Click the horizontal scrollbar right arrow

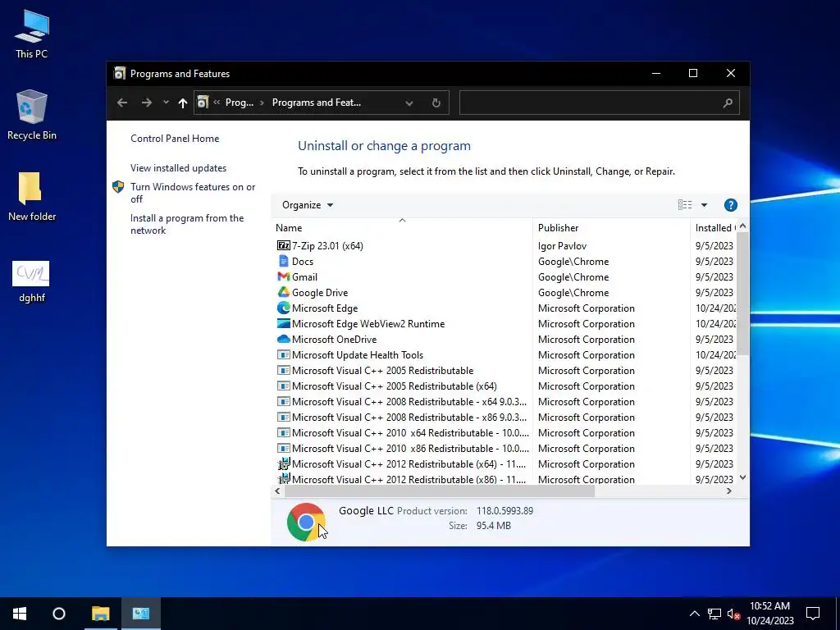click(728, 491)
